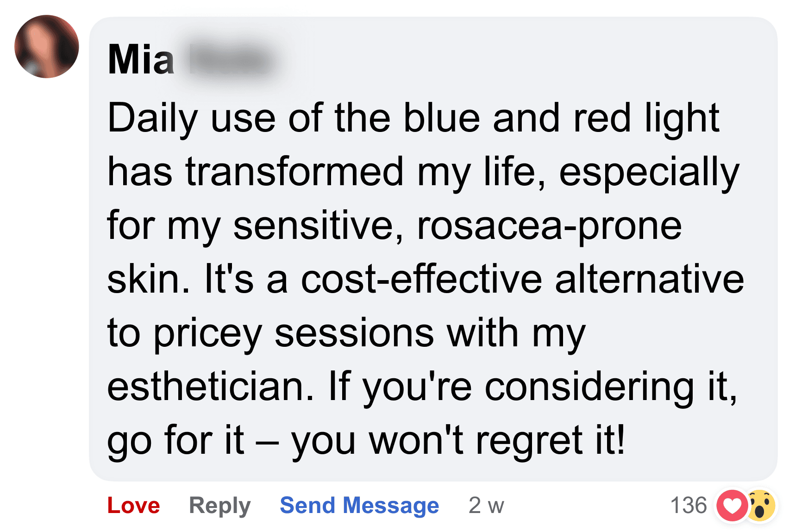Open the 2 w timestamp link
Viewport: 789px width, 532px height.
[486, 506]
